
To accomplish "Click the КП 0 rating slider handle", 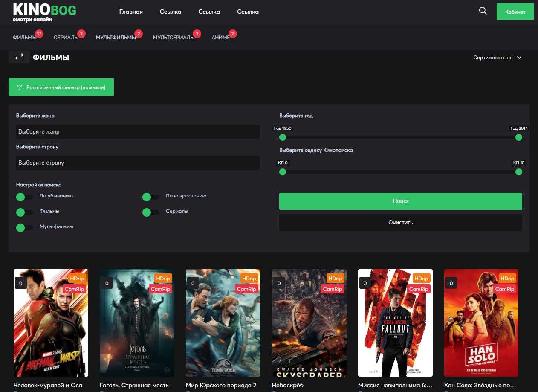I will point(282,172).
